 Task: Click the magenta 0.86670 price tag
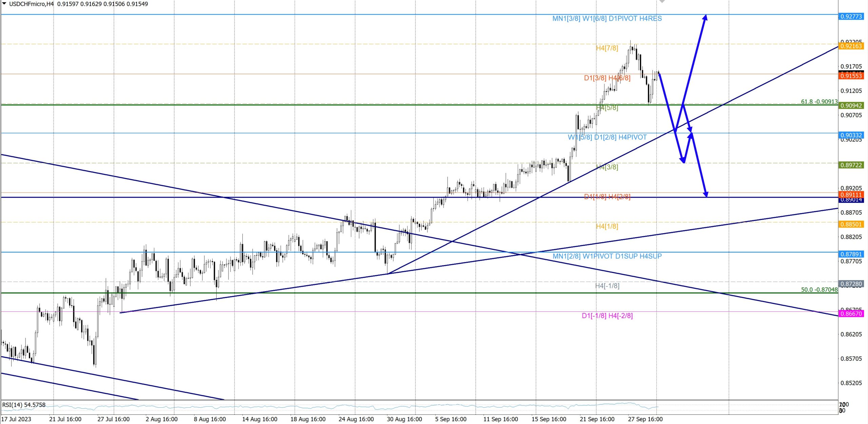tap(851, 314)
